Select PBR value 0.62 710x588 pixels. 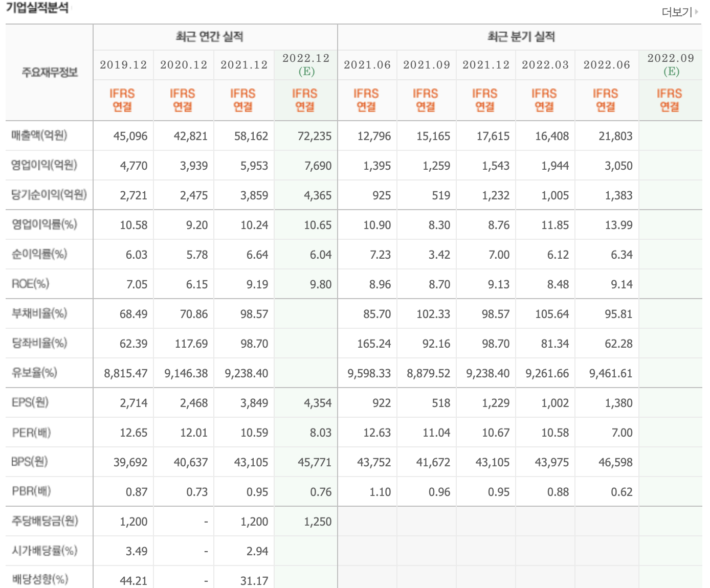pyautogui.click(x=622, y=492)
